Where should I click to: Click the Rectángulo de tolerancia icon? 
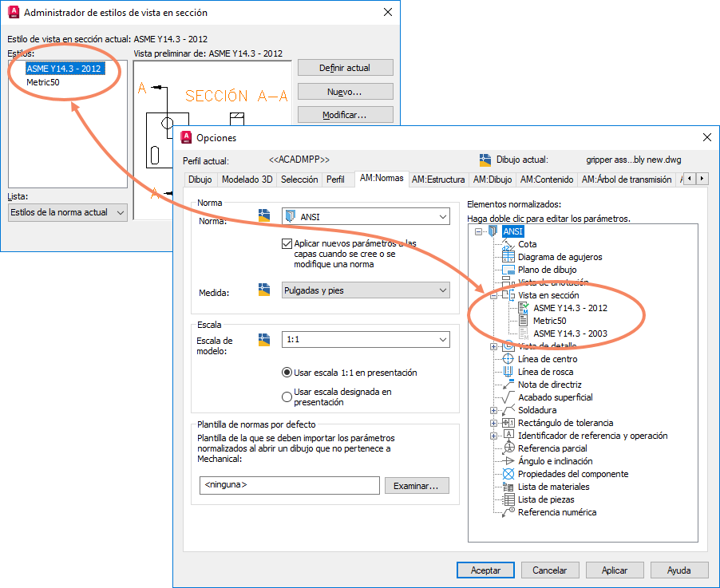pyautogui.click(x=508, y=423)
